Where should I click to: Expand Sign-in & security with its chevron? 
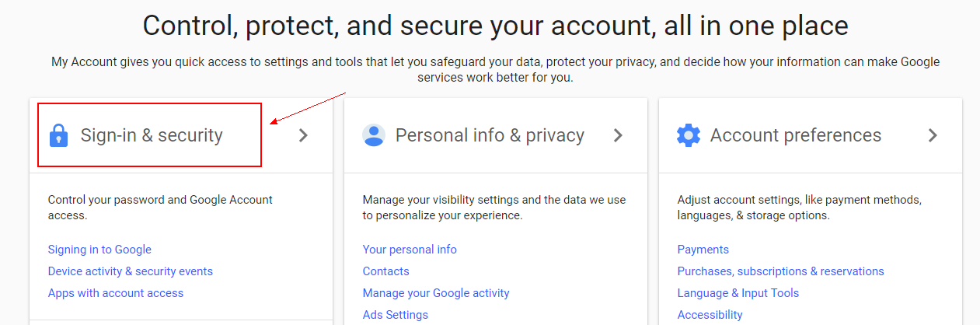304,135
